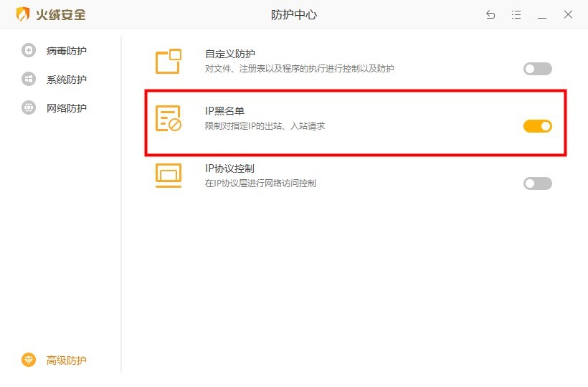The height and width of the screenshot is (387, 588).
Task: Click description 对文件、注册表以及程序的执行进行控制以及防护
Action: 299,69
